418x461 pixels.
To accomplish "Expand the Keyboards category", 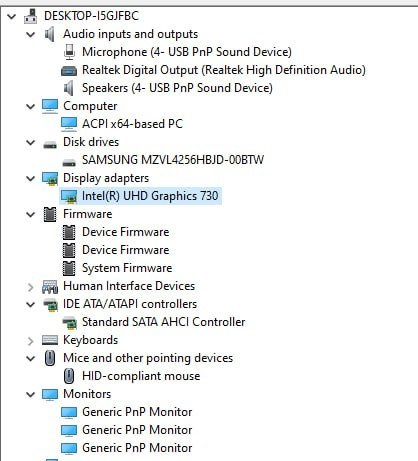I will click(x=30, y=341).
